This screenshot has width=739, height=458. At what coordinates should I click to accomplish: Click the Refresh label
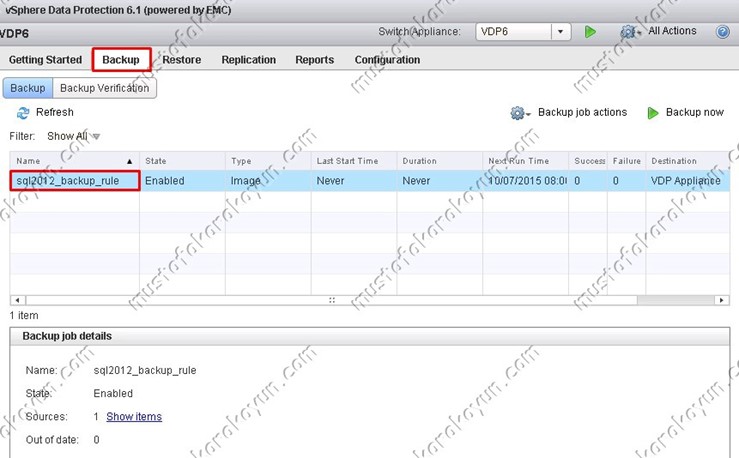tap(55, 112)
